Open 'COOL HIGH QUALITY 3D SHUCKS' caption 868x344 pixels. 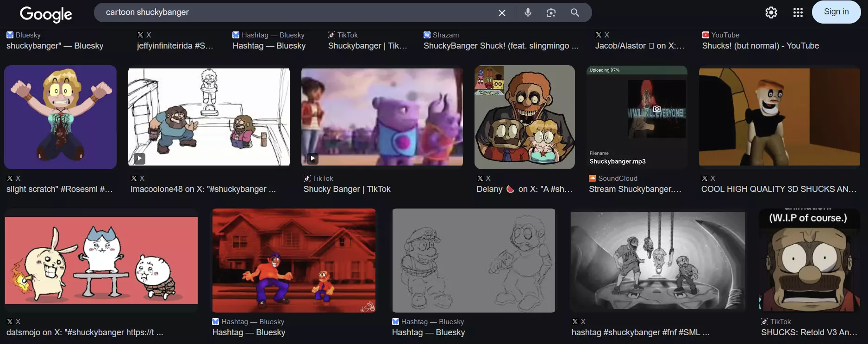click(779, 189)
